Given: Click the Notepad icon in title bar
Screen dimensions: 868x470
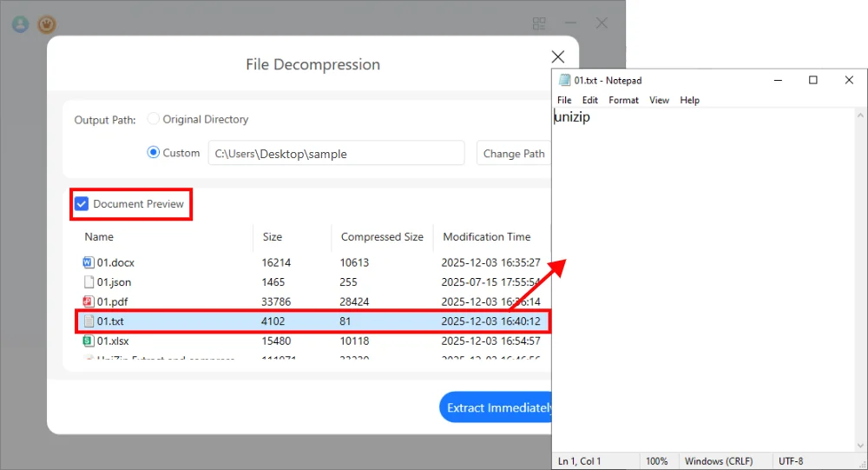Looking at the screenshot, I should (565, 81).
